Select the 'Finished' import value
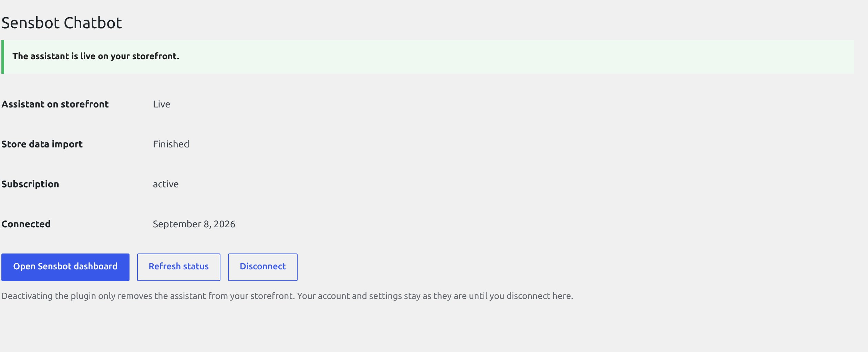Screen dimensions: 868x352 (171, 144)
